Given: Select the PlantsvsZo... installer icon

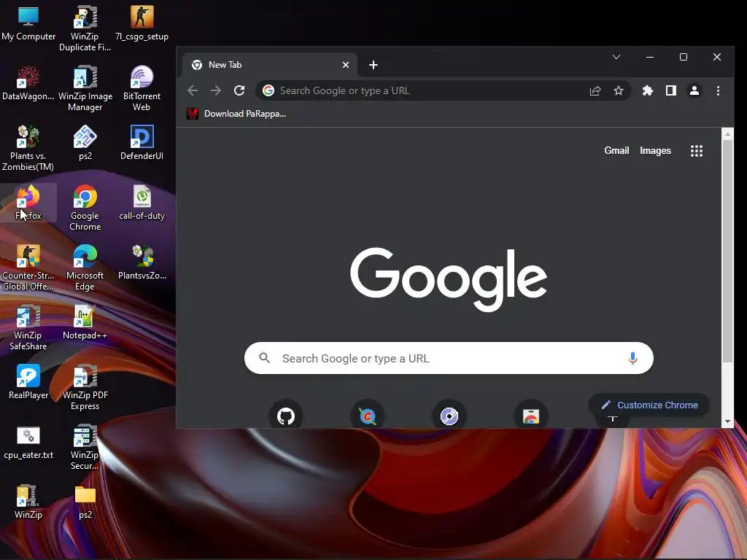Looking at the screenshot, I should (142, 262).
